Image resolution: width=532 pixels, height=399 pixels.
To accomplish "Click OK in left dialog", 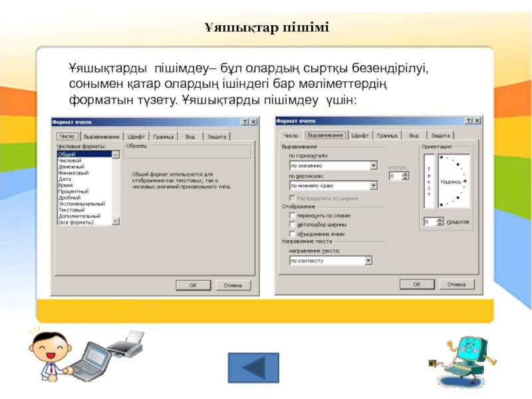I will pos(193,285).
